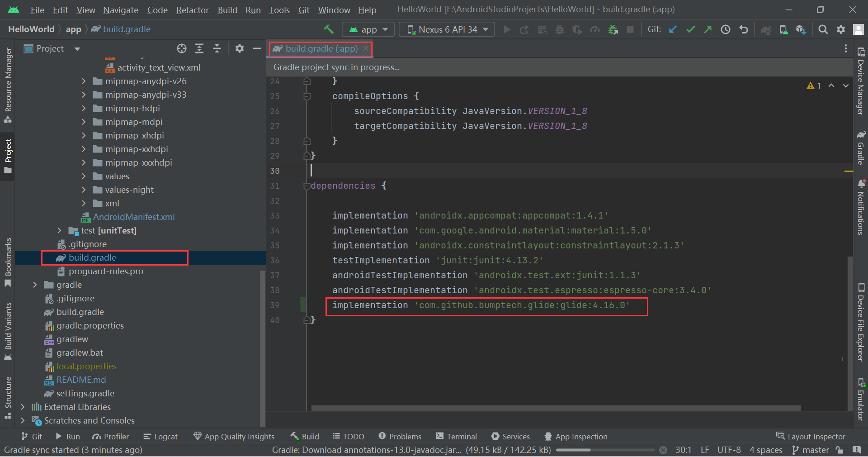The width and height of the screenshot is (868, 457).
Task: Click the Debug app bug icon
Action: pyautogui.click(x=560, y=29)
